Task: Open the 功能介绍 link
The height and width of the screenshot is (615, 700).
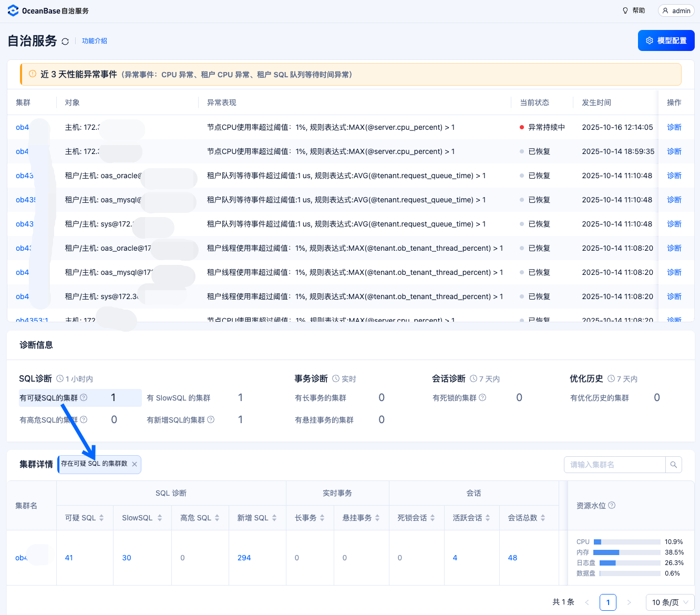Action: [95, 41]
